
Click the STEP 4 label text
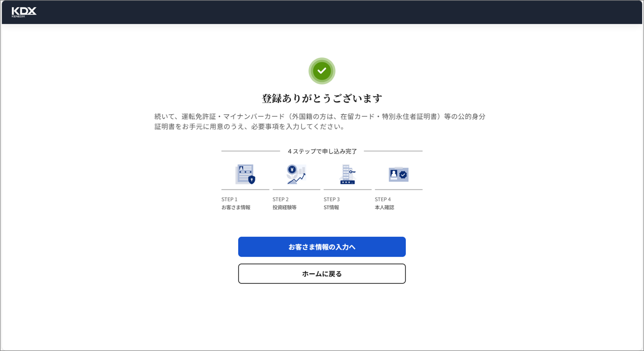(383, 199)
